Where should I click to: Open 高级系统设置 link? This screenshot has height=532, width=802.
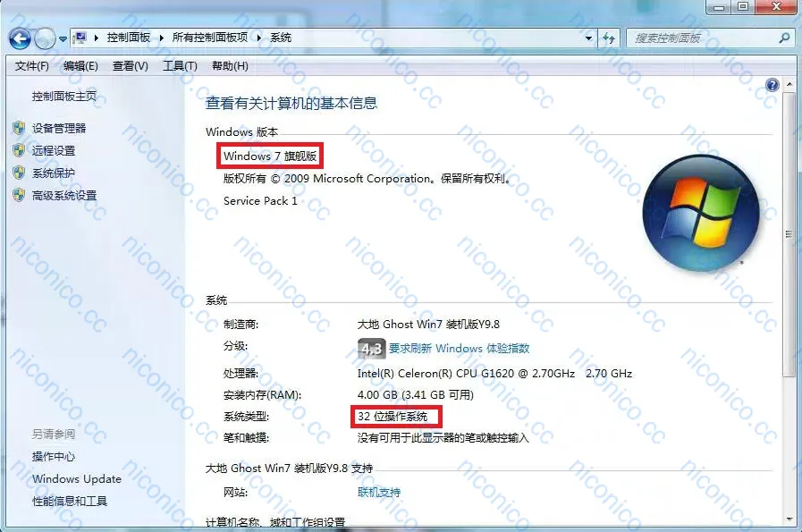click(x=64, y=196)
